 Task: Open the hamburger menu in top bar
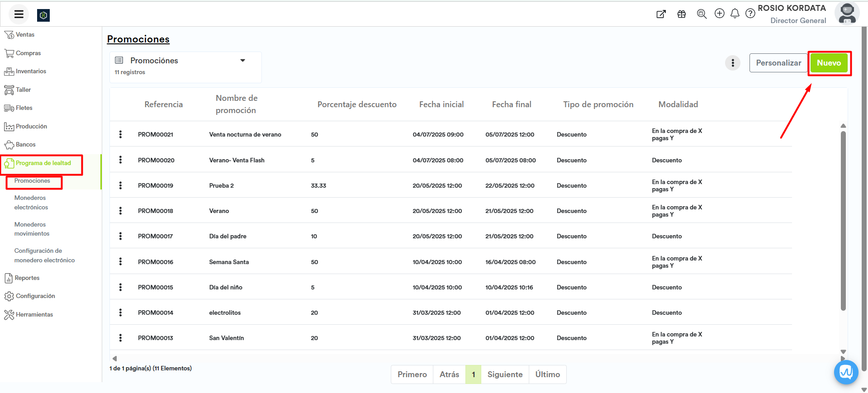pyautogui.click(x=19, y=14)
